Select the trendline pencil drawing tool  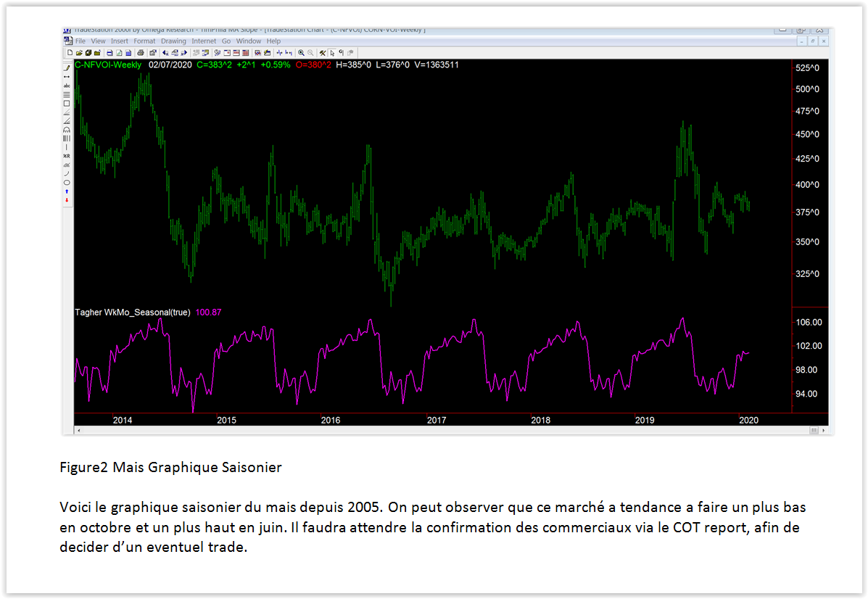click(67, 67)
